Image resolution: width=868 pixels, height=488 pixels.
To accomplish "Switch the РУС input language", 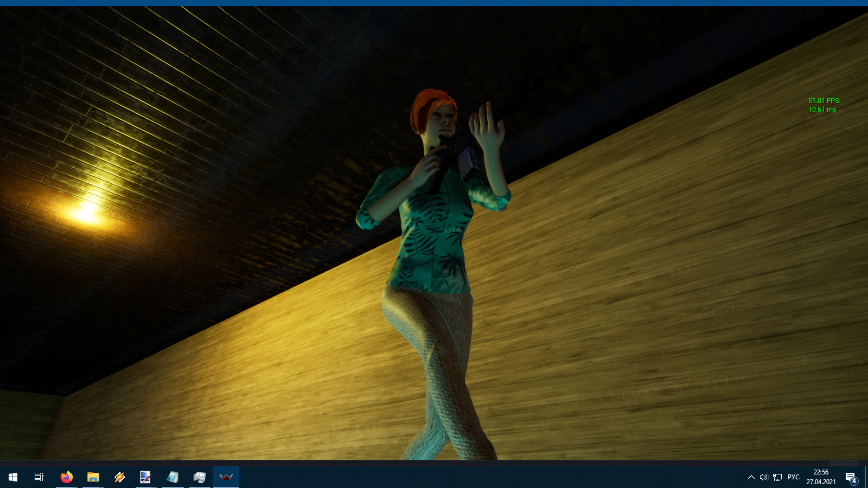I will (x=794, y=477).
